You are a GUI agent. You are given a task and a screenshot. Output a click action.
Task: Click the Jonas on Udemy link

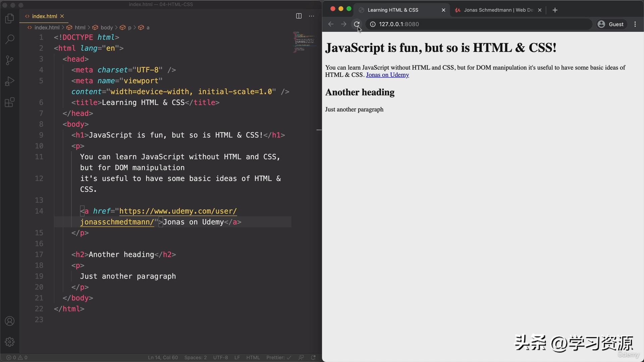[x=387, y=75]
